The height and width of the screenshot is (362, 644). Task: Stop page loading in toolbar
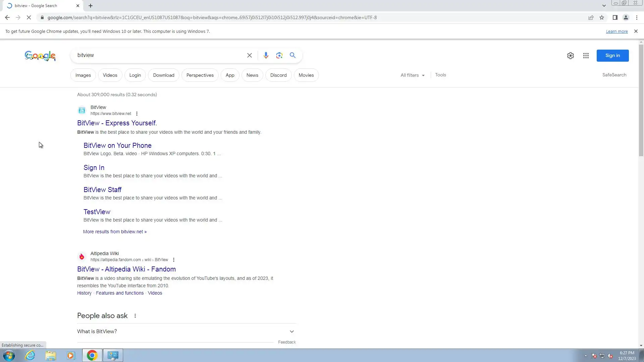[x=29, y=17]
